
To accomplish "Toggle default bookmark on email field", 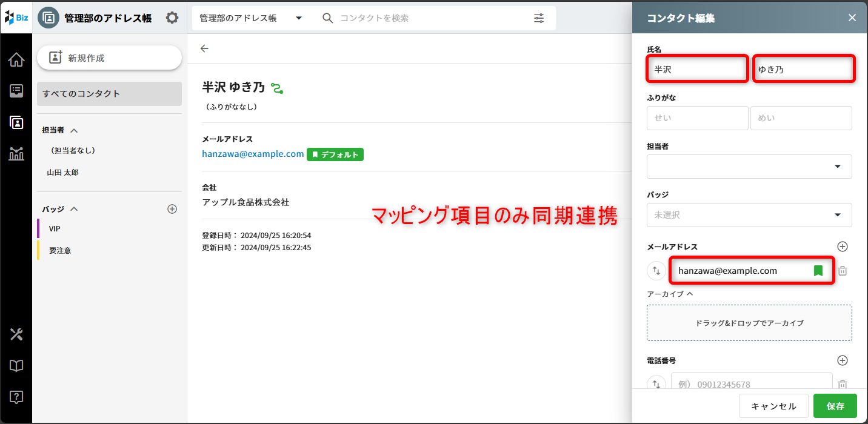I will [x=818, y=271].
